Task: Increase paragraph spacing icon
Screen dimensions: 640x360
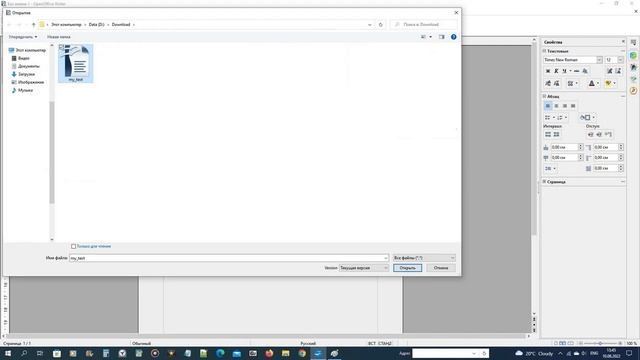Action: tap(548, 134)
